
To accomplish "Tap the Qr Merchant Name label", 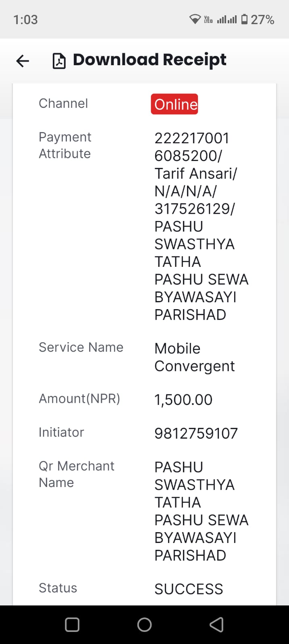I will [x=77, y=474].
